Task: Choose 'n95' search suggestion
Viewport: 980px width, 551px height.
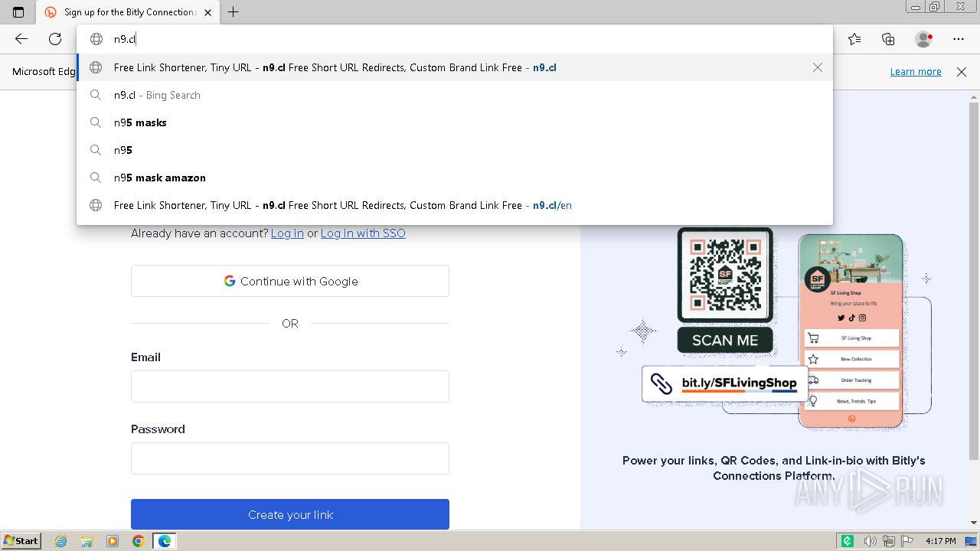Action: pos(455,150)
